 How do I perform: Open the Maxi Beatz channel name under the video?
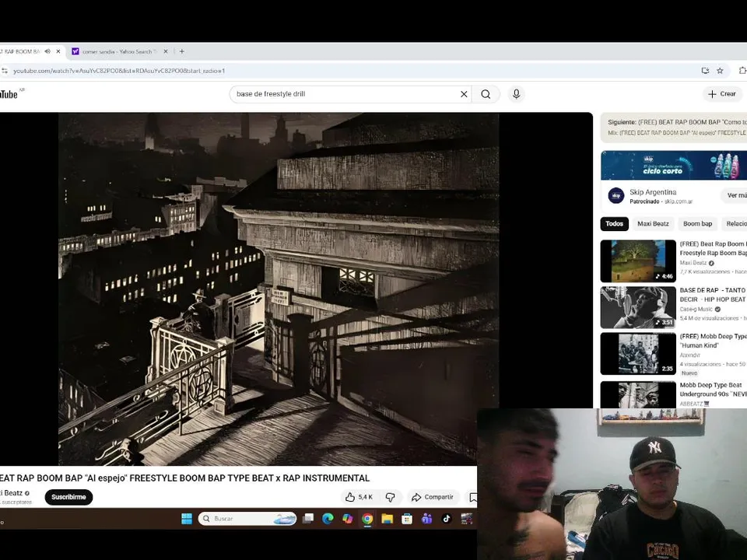coord(12,493)
